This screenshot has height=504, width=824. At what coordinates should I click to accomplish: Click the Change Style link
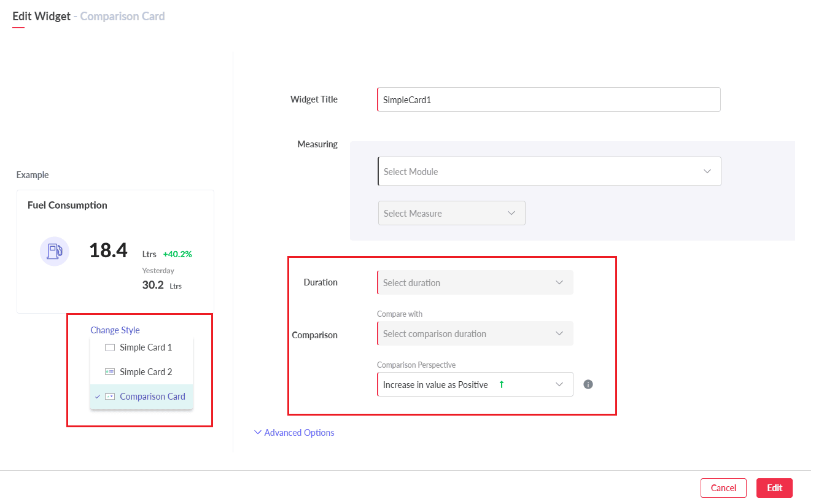coord(115,330)
